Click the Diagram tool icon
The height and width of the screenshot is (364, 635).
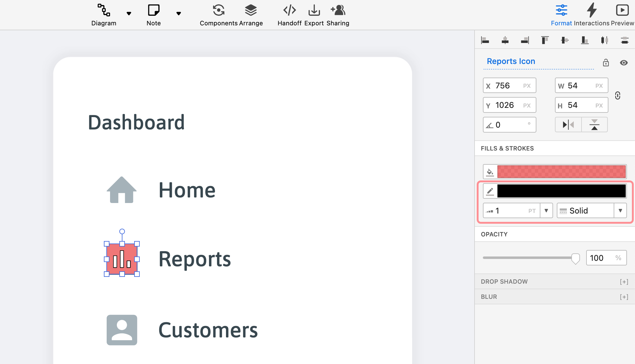pos(104,10)
